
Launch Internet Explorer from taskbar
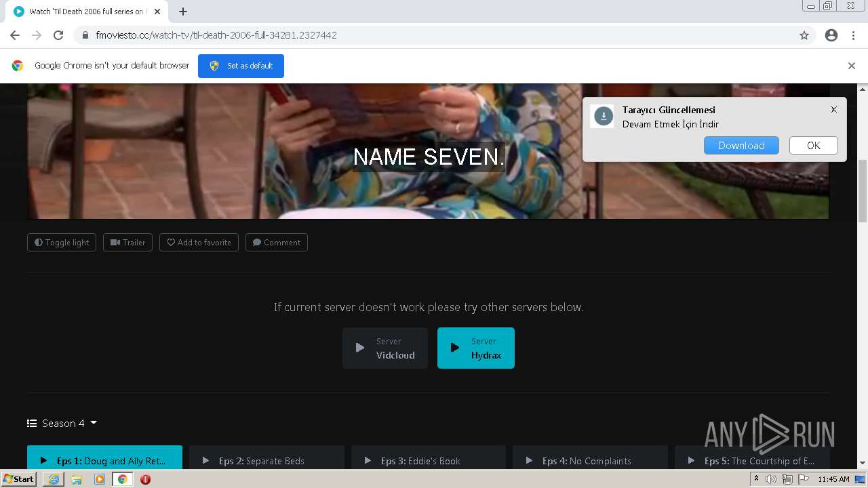coord(54,479)
